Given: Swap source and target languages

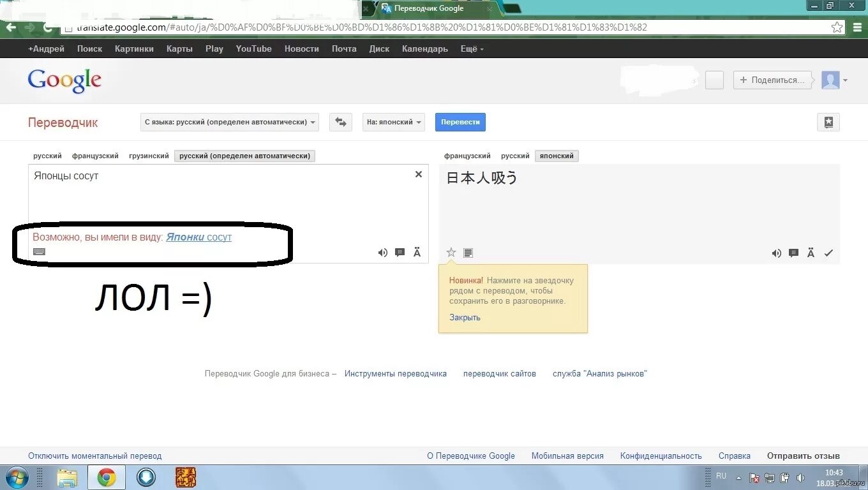Looking at the screenshot, I should (x=341, y=122).
